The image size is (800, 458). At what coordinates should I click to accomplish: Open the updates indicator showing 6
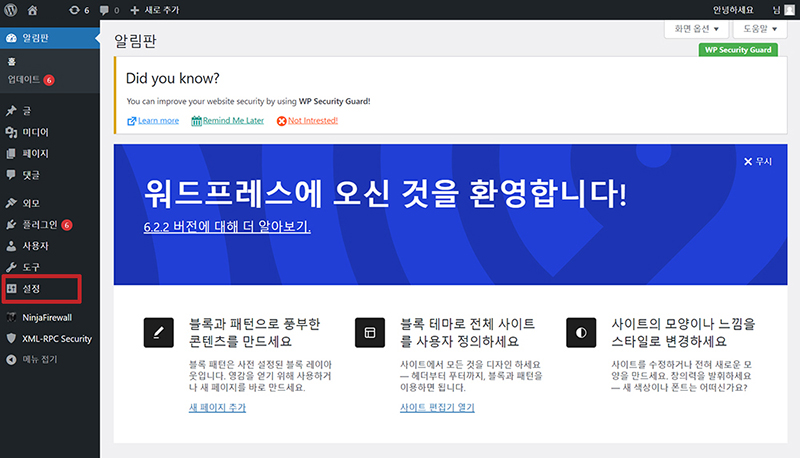(79, 10)
